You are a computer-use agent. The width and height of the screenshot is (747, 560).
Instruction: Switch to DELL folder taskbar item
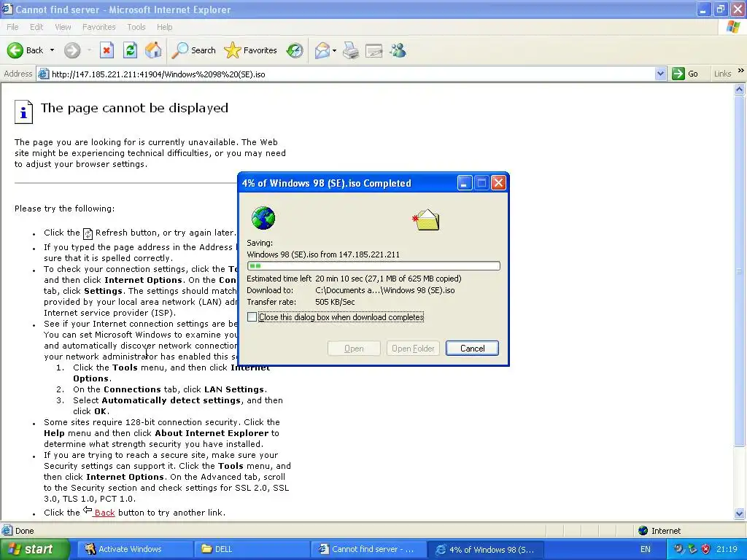(251, 549)
